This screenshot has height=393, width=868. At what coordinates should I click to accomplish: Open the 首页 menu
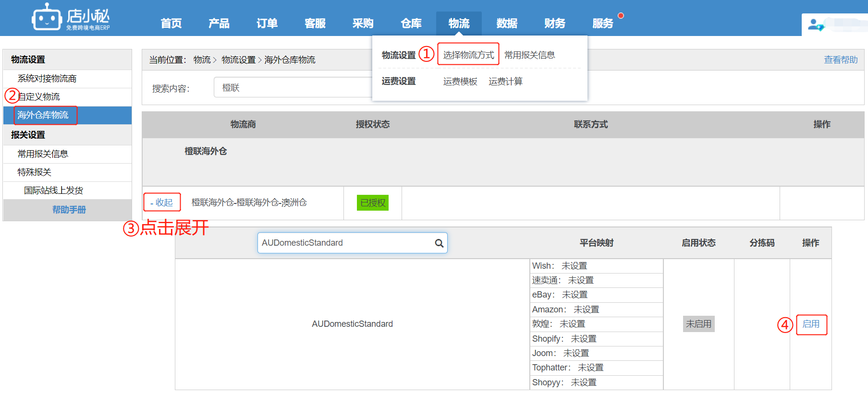(171, 24)
